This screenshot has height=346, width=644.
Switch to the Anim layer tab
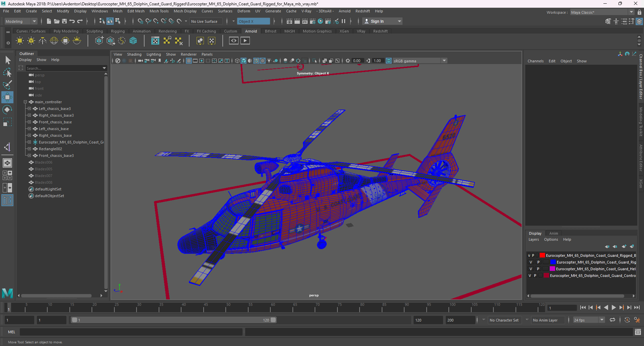coord(553,233)
